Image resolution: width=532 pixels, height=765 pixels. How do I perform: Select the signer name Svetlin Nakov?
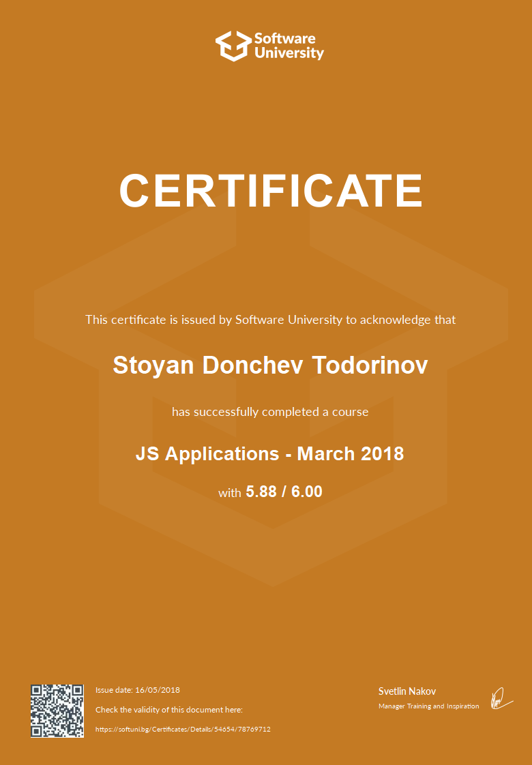point(407,691)
